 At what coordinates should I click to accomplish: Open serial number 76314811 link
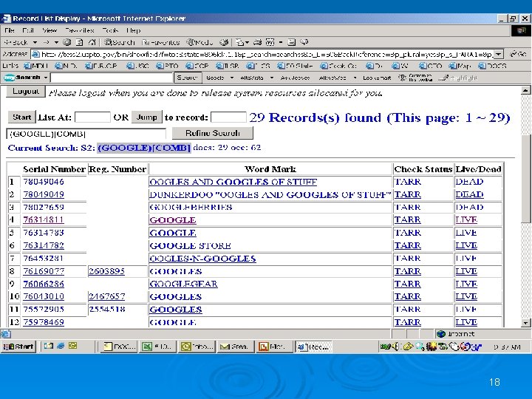tap(43, 220)
